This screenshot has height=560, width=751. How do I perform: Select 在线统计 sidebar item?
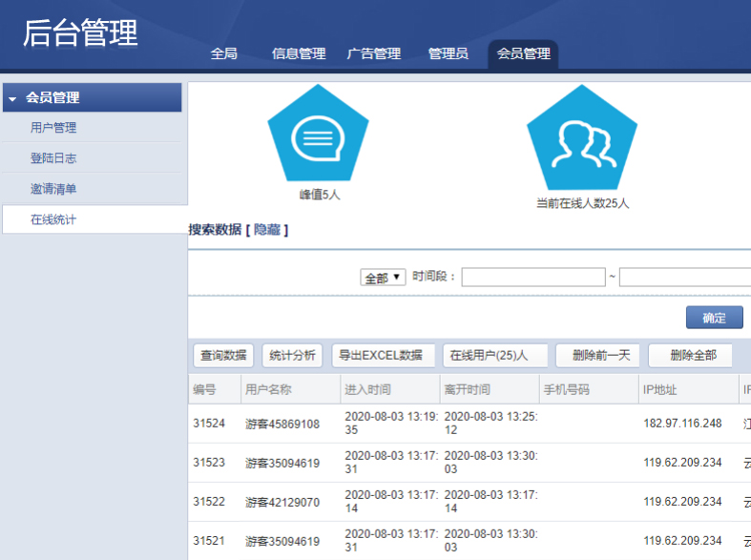[x=53, y=219]
